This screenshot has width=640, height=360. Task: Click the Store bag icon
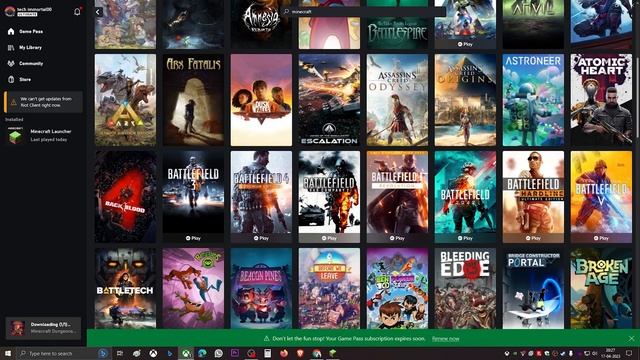(x=11, y=80)
